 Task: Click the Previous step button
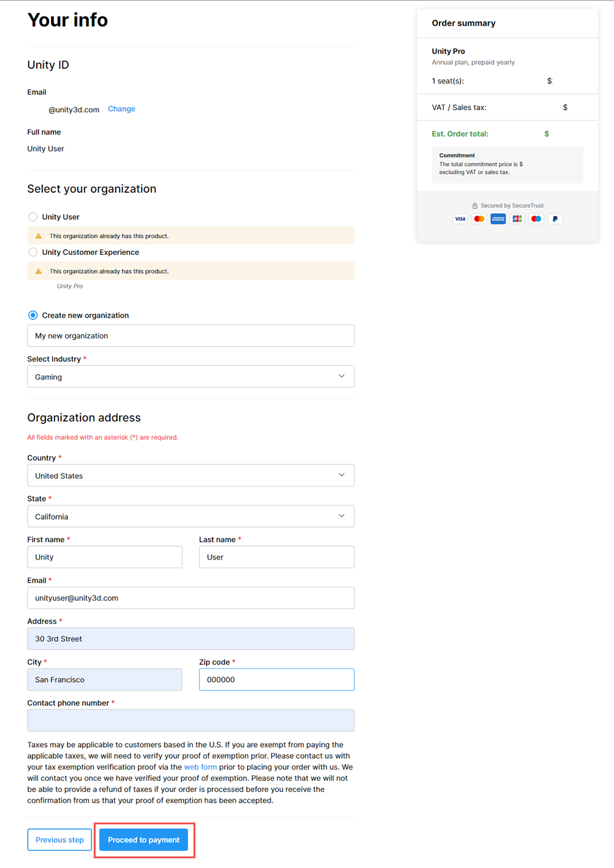[60, 840]
